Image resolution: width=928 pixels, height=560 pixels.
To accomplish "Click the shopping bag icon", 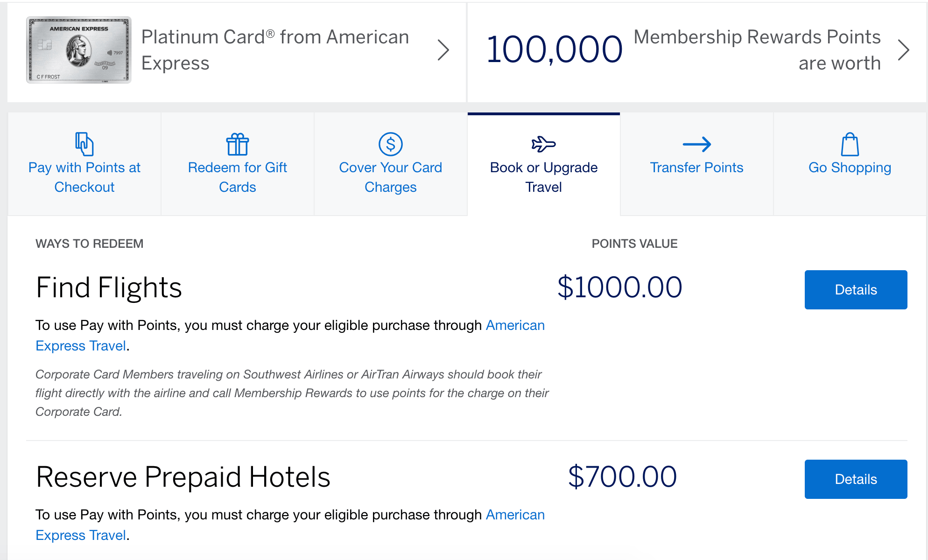I will [850, 144].
